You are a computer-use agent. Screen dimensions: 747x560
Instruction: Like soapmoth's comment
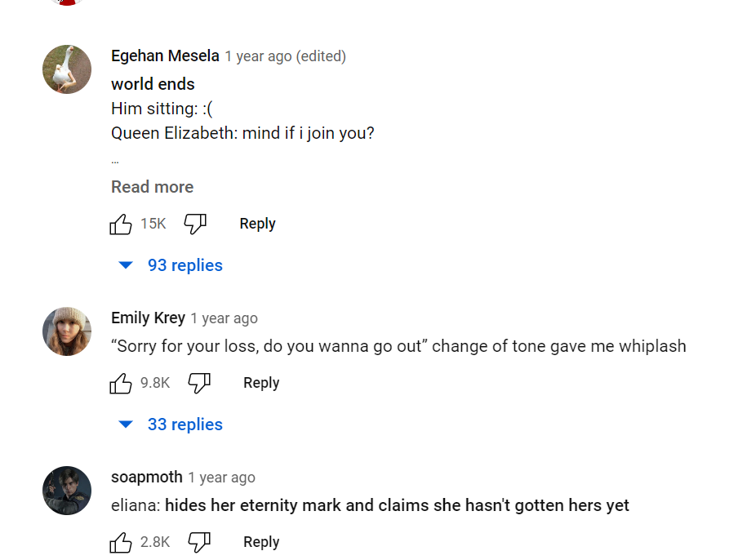(121, 543)
